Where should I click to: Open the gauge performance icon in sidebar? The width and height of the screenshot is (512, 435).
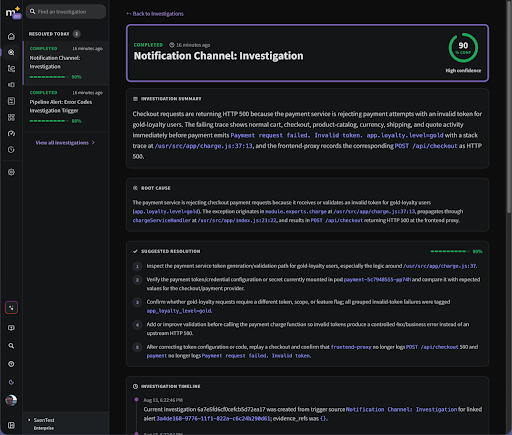tap(11, 134)
